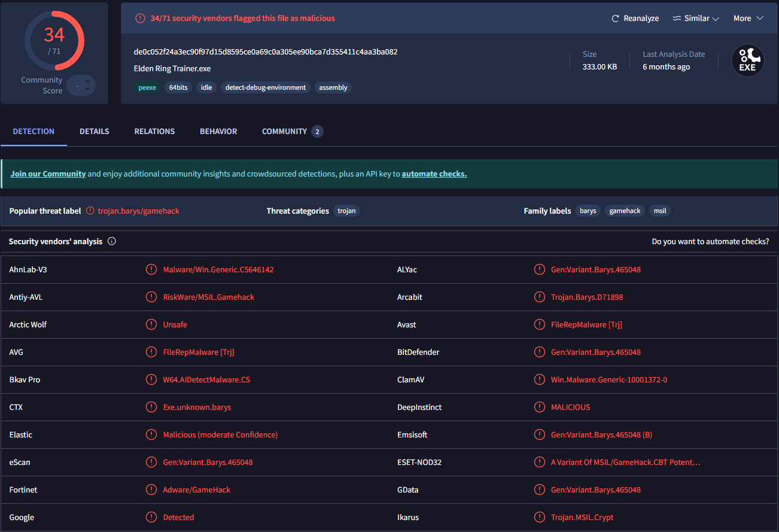
Task: Open the Behavior tab
Action: [218, 131]
